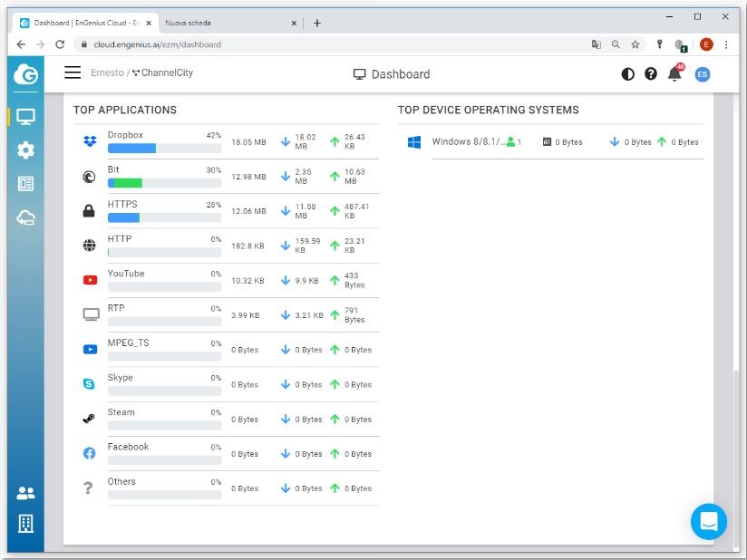Open the cloud sync sidebar icon

click(x=25, y=217)
